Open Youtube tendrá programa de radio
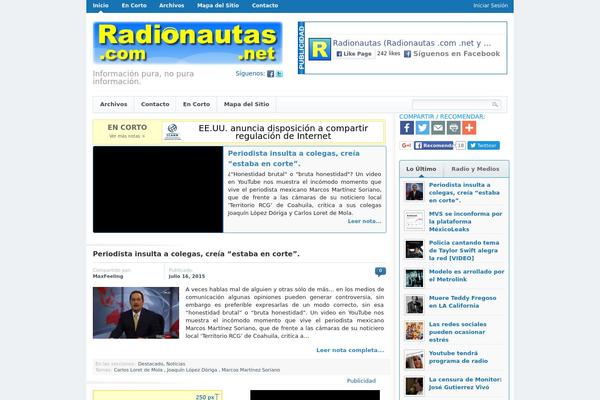600x400 pixels. [458, 357]
